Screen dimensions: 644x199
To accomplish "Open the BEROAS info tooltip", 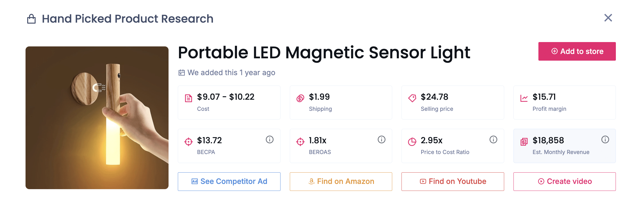I will tap(381, 140).
